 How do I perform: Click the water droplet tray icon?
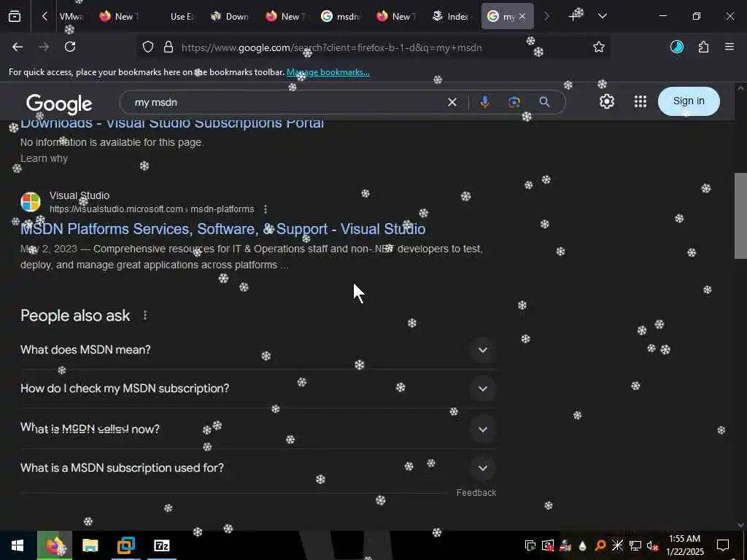[583, 545]
